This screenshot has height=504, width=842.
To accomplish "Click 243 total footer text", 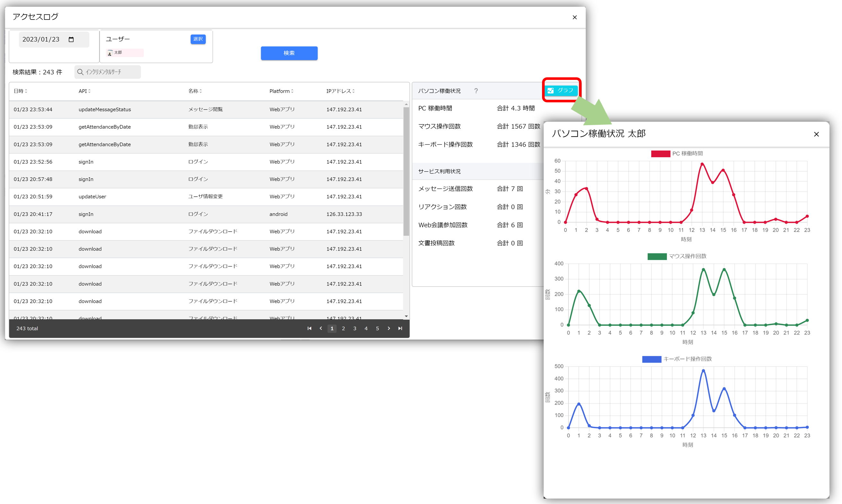I will click(x=27, y=329).
